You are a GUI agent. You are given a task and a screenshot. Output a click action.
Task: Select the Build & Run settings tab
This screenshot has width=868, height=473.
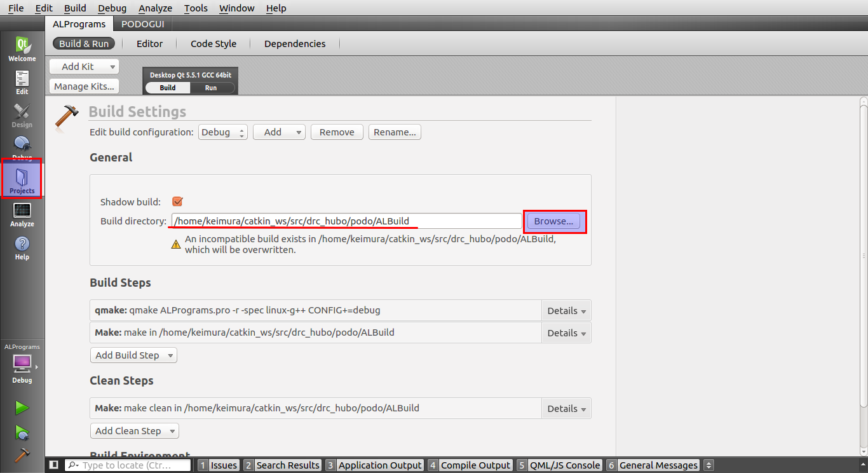coord(84,44)
